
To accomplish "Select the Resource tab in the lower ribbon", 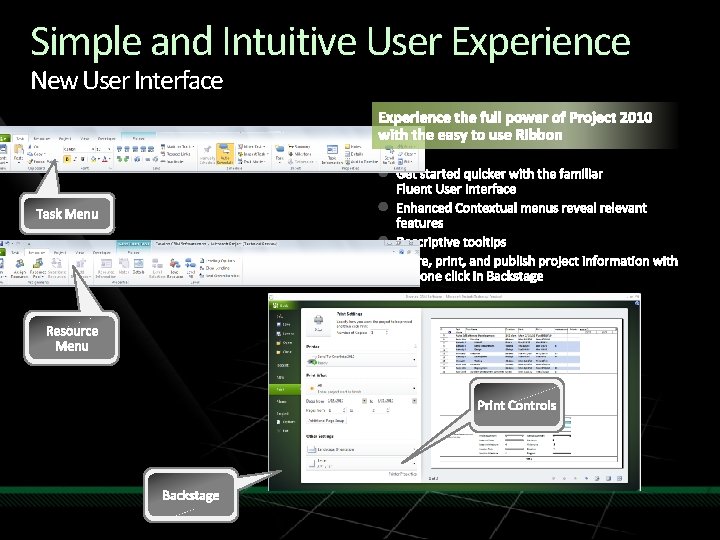I will coord(37,253).
